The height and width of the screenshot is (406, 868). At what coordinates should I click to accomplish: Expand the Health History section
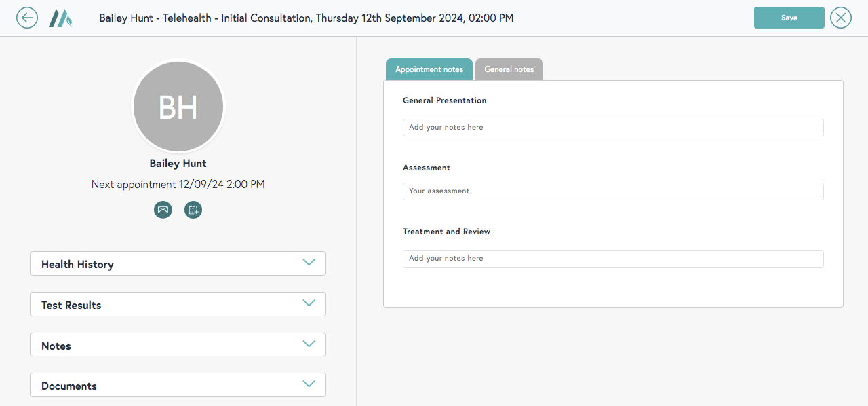[178, 263]
